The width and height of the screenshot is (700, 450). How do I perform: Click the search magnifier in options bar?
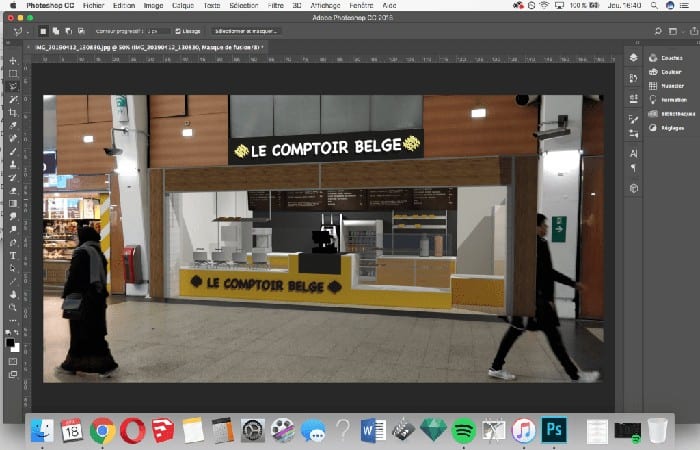(658, 31)
